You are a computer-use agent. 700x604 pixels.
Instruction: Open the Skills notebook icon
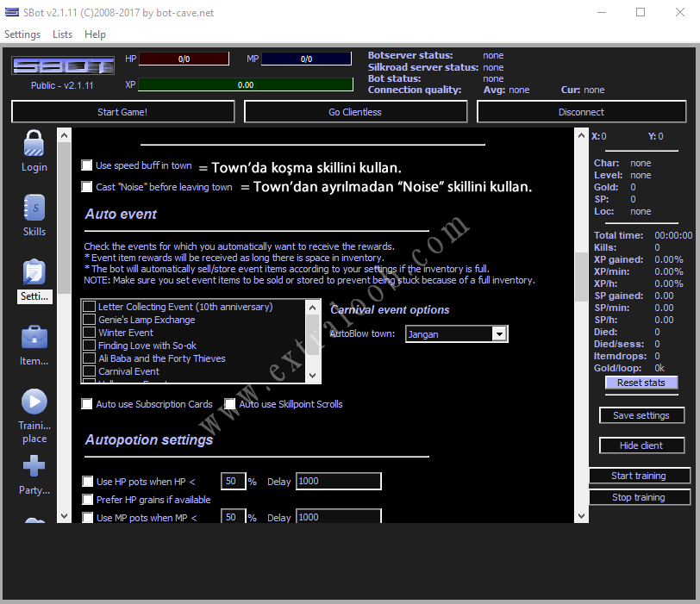point(34,208)
